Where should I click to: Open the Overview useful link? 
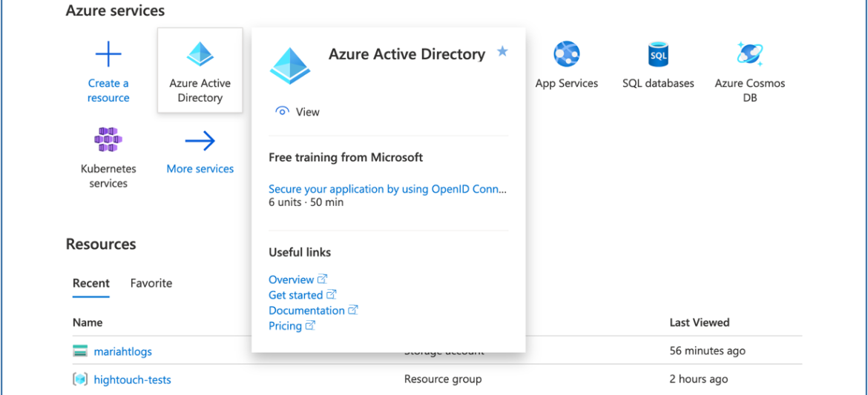291,279
